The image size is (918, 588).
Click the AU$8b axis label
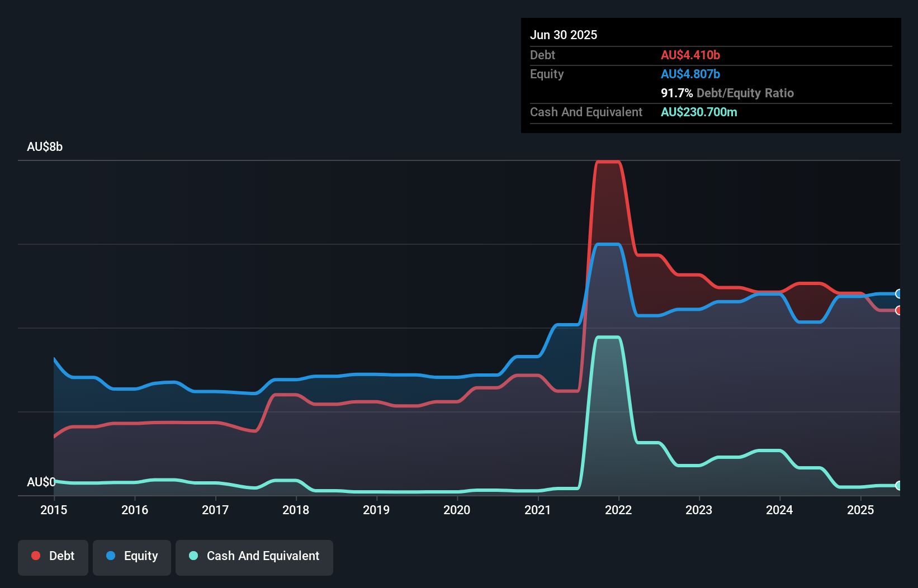[45, 146]
